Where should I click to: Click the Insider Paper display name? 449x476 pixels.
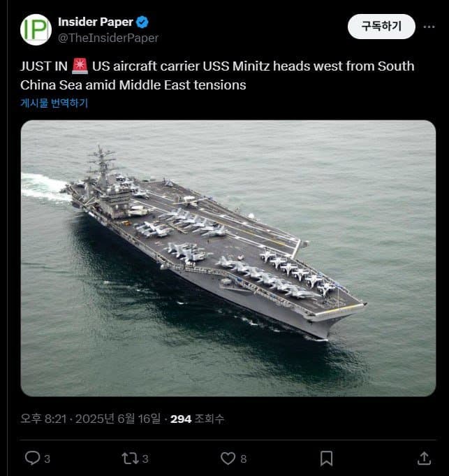point(96,22)
